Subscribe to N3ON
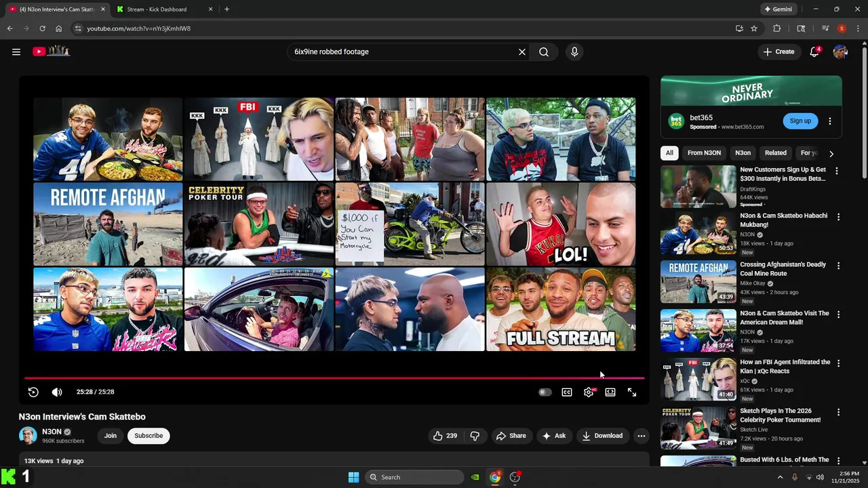The height and width of the screenshot is (488, 868). click(x=149, y=436)
